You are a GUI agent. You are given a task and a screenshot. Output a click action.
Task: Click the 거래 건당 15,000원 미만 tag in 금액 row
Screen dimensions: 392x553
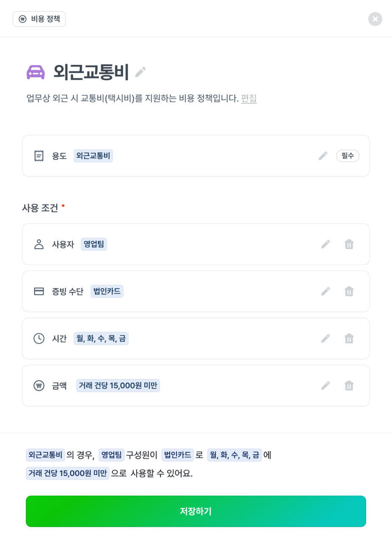pyautogui.click(x=118, y=385)
